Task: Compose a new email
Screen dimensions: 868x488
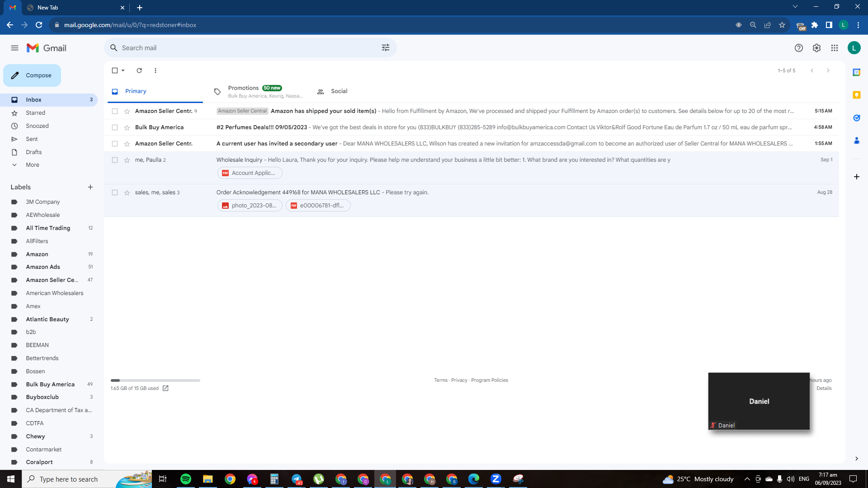Action: tap(32, 75)
